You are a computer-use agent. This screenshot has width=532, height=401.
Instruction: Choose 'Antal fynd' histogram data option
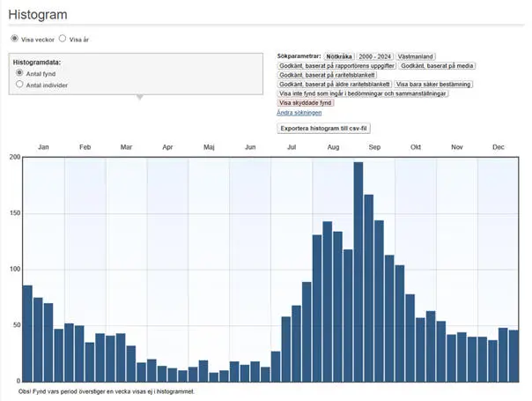pyautogui.click(x=20, y=73)
